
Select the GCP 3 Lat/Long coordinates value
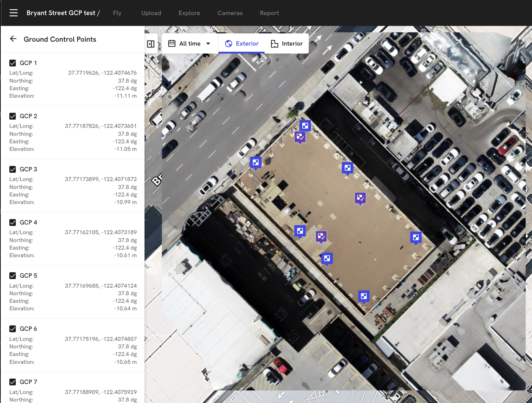(101, 179)
